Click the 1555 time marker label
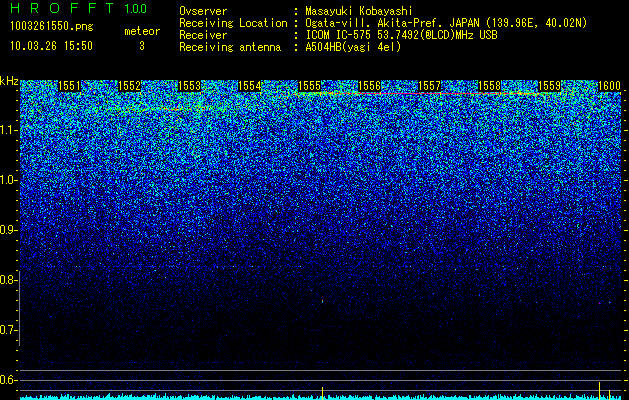 pos(309,86)
